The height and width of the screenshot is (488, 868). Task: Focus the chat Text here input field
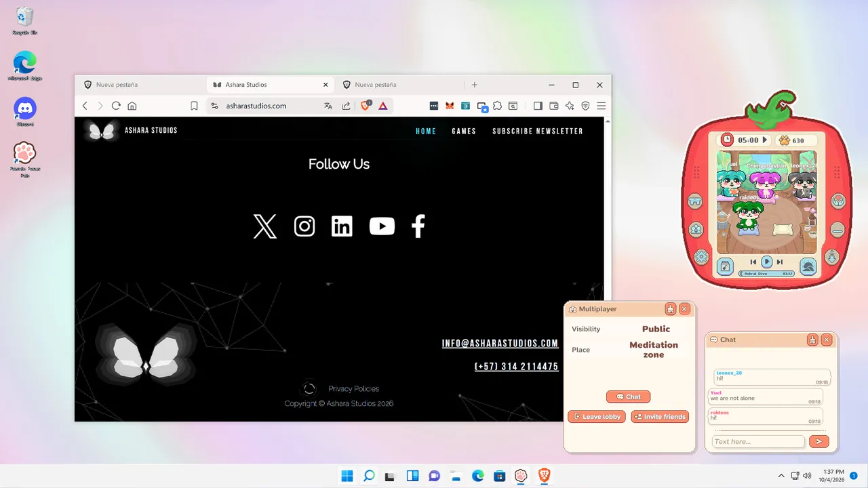[x=757, y=442]
